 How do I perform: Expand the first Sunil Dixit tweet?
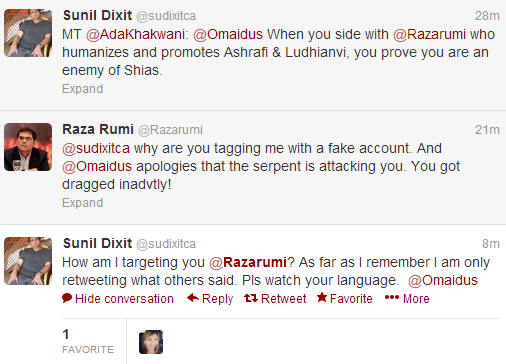point(83,89)
